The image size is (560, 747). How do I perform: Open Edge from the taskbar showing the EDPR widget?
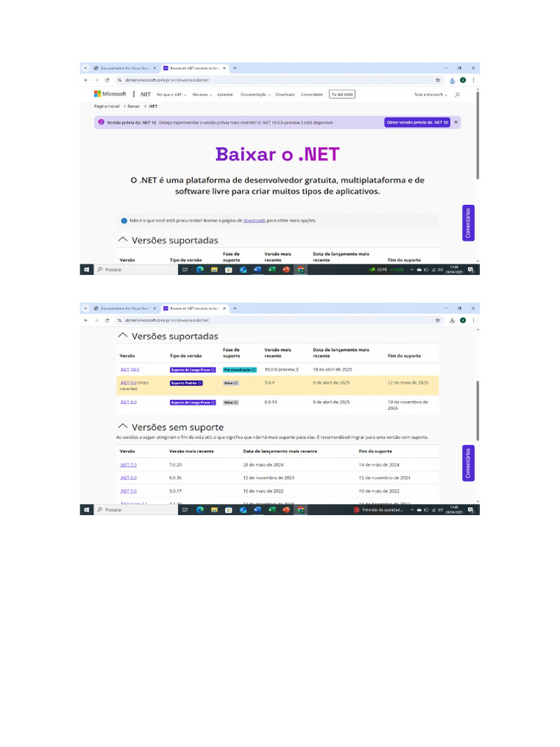(200, 270)
